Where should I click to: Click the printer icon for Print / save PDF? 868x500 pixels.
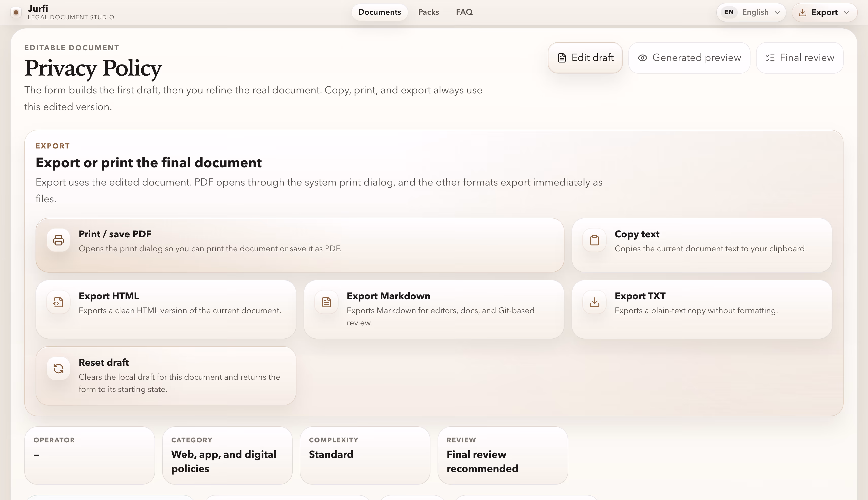58,240
